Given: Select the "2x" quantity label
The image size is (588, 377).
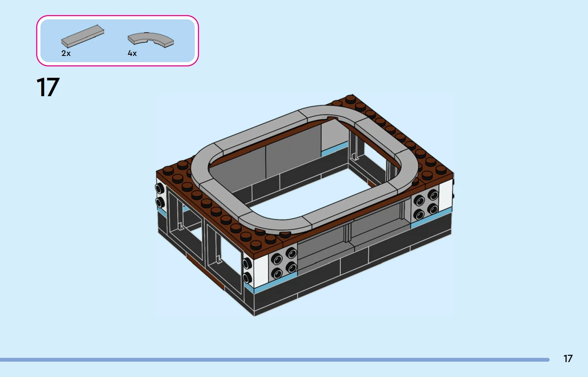Looking at the screenshot, I should coord(66,54).
